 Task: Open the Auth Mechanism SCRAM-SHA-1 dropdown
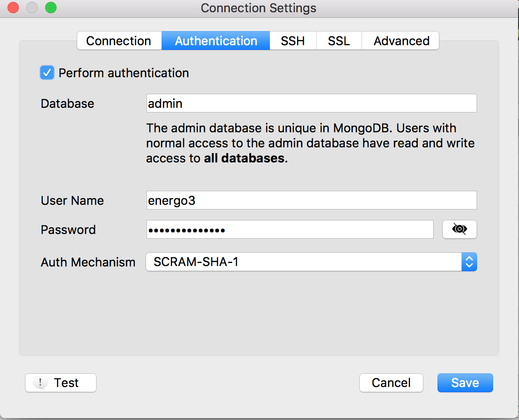pos(304,262)
